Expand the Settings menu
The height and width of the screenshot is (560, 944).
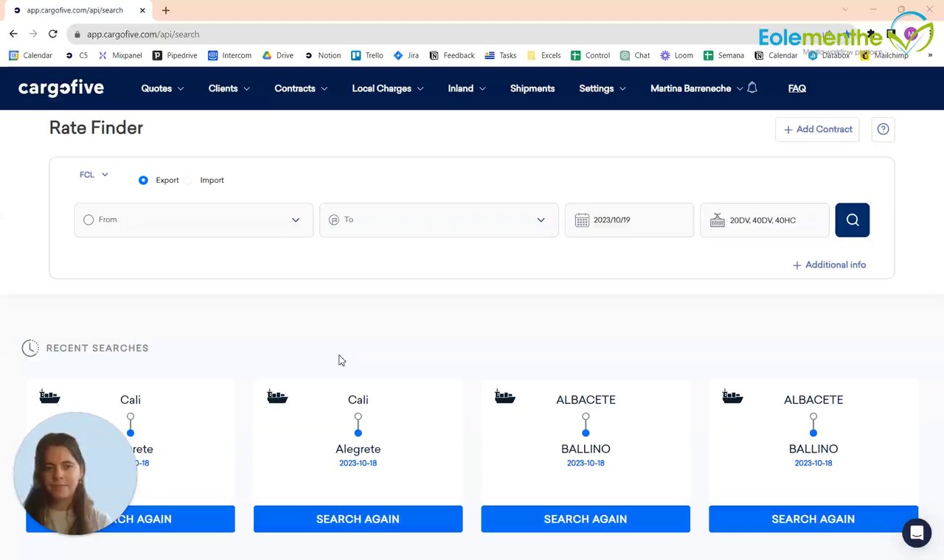(602, 88)
